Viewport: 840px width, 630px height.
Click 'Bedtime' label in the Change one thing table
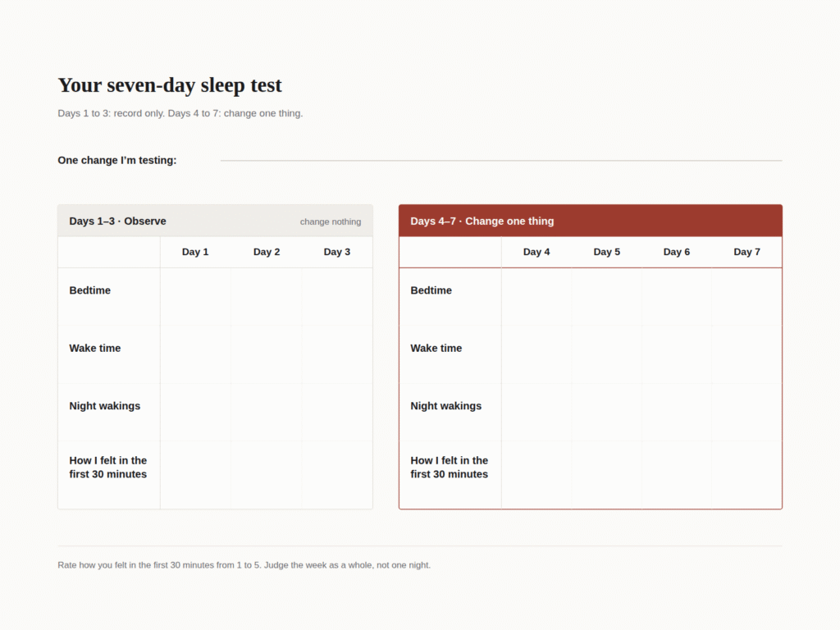coord(431,290)
